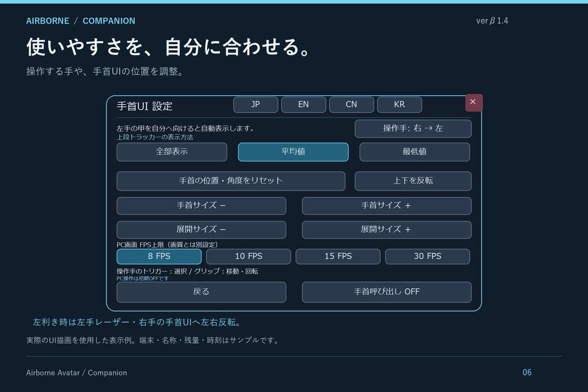Increase expanded size with 展開サイズ +
This screenshot has height=392, width=588.
386,230
